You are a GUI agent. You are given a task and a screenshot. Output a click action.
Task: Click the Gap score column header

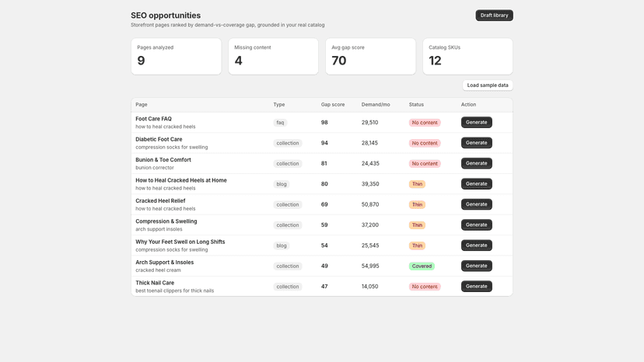pyautogui.click(x=333, y=105)
